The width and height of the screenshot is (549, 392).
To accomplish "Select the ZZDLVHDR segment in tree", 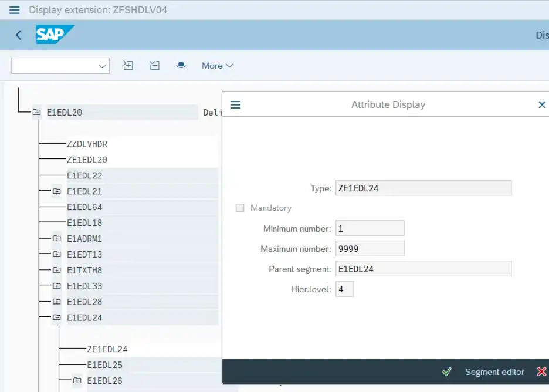I will [x=87, y=144].
